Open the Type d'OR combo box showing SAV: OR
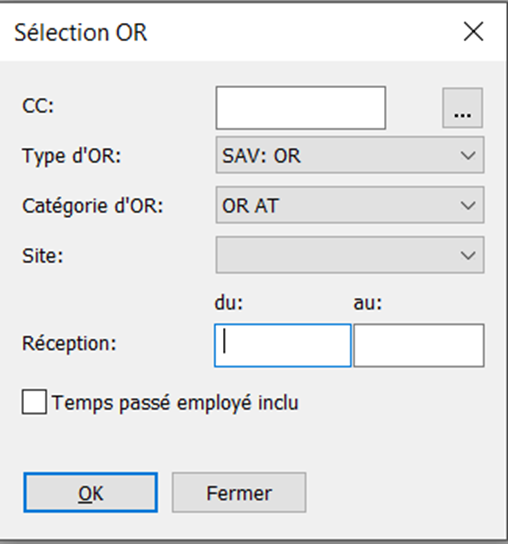The width and height of the screenshot is (508, 544). [350, 155]
